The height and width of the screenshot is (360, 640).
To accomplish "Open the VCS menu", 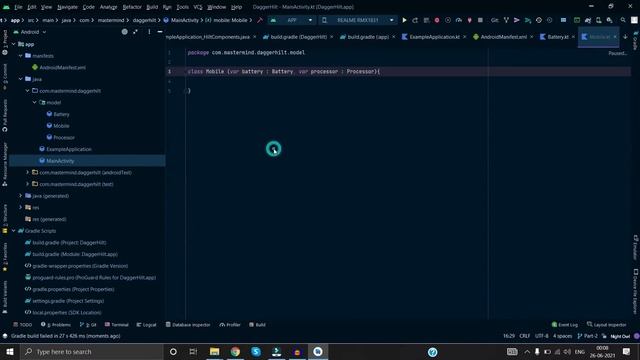I will (198, 7).
